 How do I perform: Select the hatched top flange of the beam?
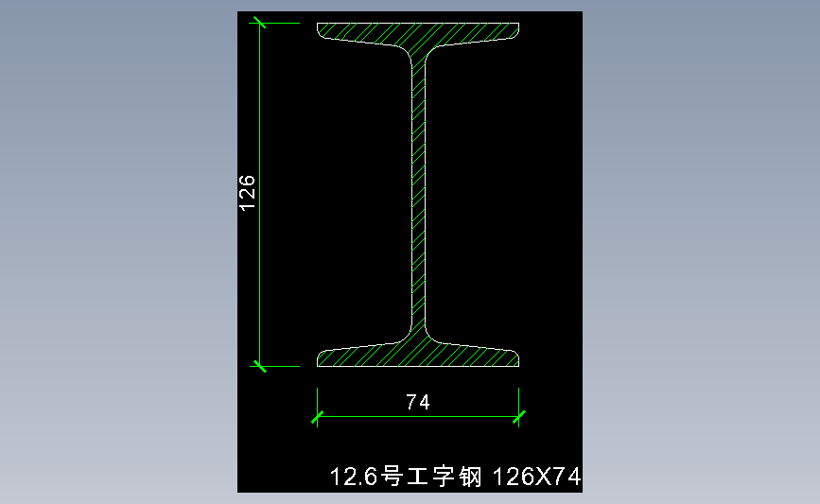[x=418, y=34]
